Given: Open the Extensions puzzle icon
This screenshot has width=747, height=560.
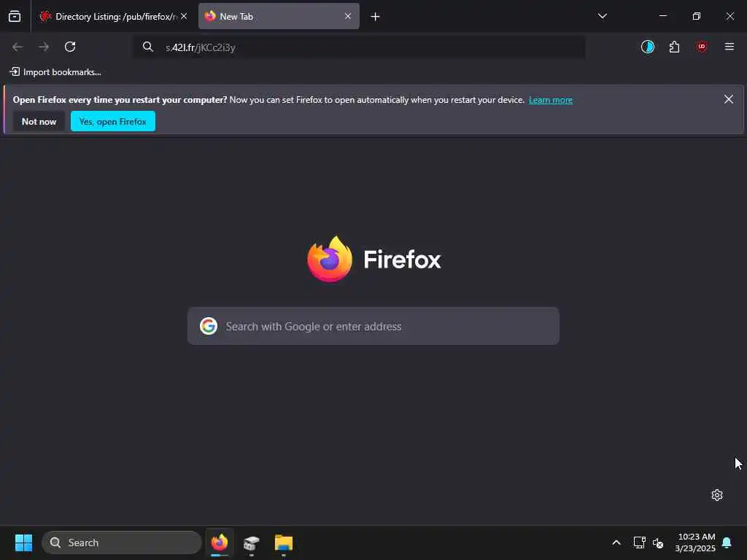Looking at the screenshot, I should tap(674, 47).
